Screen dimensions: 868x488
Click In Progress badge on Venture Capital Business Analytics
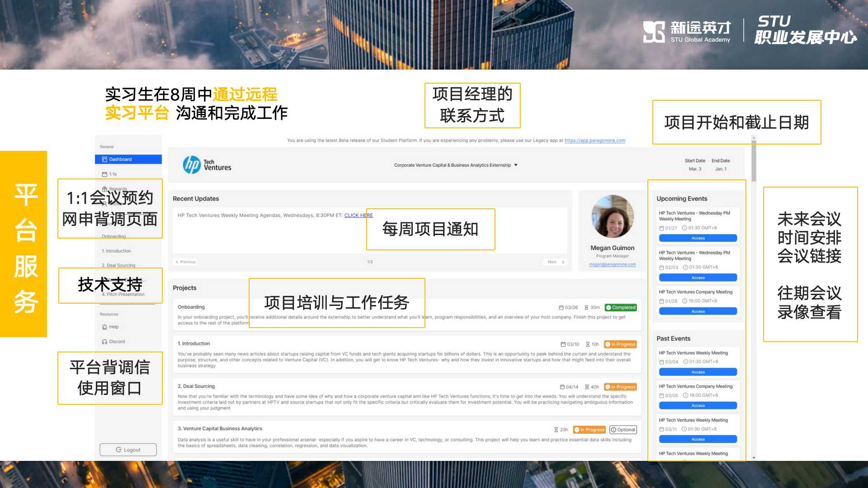pyautogui.click(x=589, y=430)
